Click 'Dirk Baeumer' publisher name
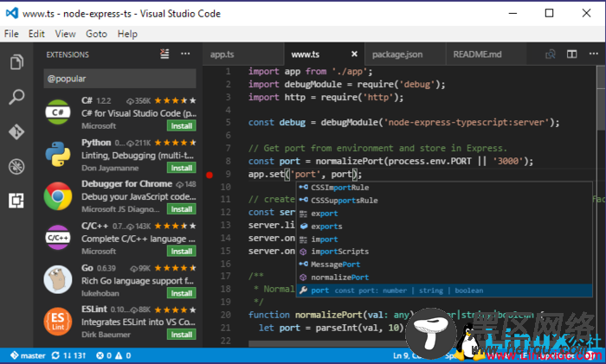Image resolution: width=606 pixels, height=364 pixels. [106, 335]
